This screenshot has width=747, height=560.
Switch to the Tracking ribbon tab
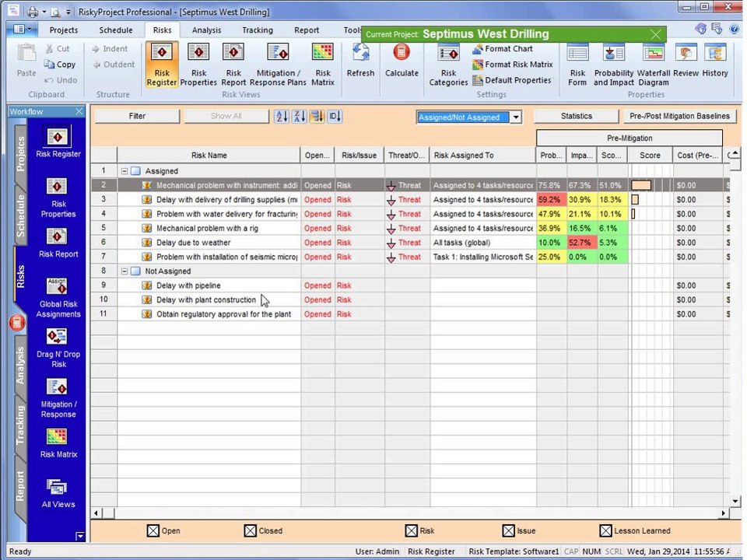click(x=258, y=30)
